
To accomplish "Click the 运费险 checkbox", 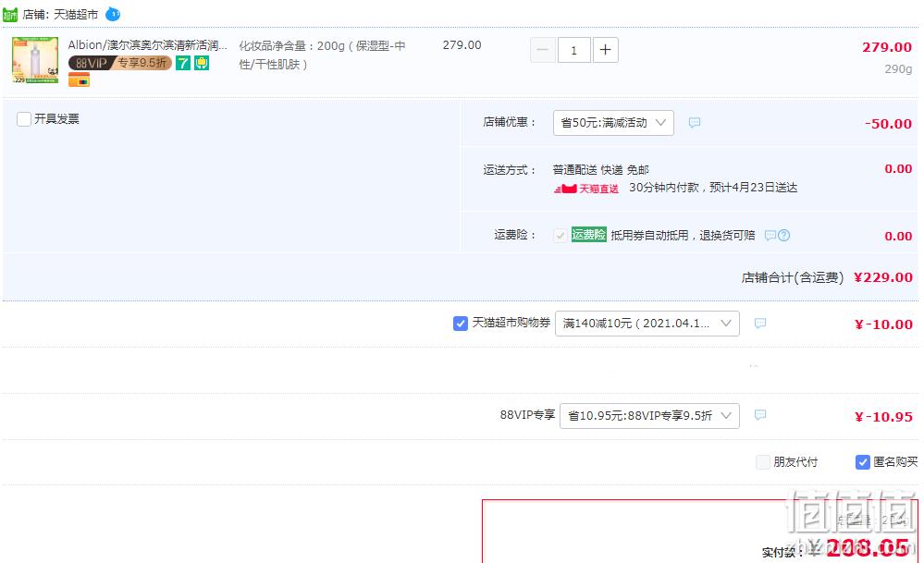I will pos(560,236).
